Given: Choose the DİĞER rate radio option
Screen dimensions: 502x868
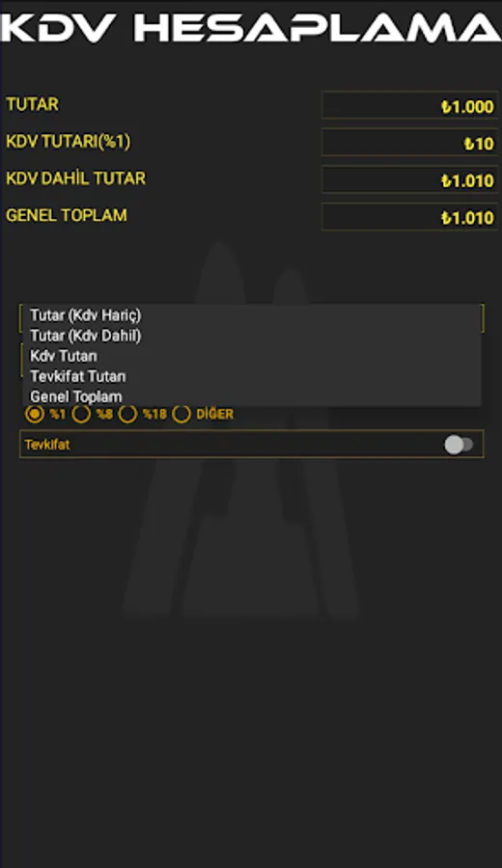Looking at the screenshot, I should click(181, 414).
